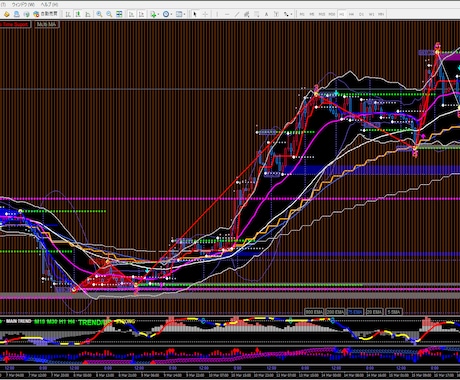
Task: Click the green TRENDING label in indicator panel
Action: [x=94, y=322]
